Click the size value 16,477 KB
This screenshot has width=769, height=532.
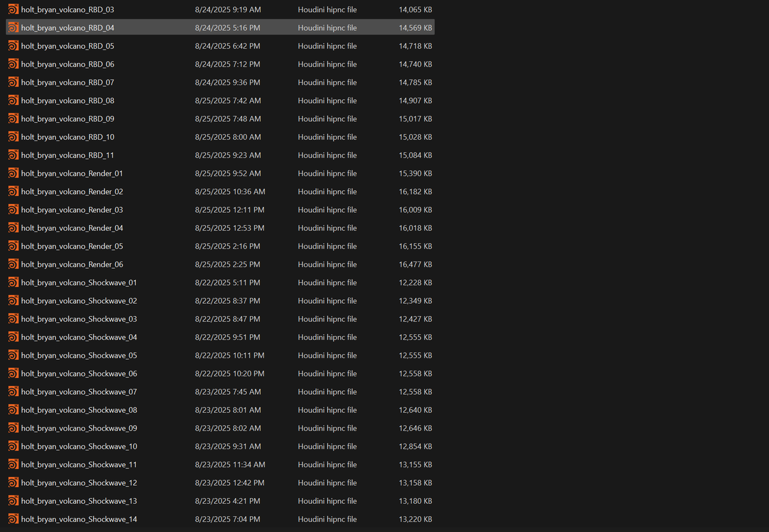click(415, 264)
